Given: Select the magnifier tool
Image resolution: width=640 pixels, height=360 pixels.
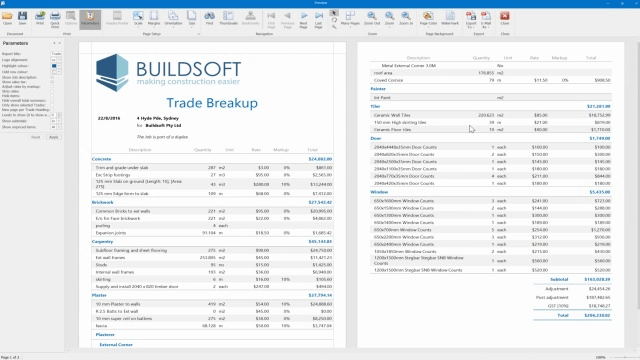Looking at the screenshot, I should tap(334, 27).
